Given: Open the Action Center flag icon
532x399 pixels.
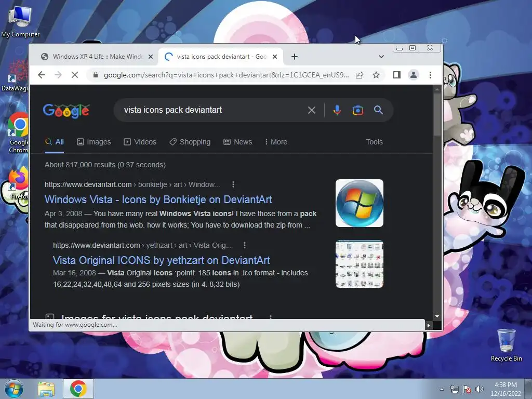Looking at the screenshot, I should click(467, 389).
